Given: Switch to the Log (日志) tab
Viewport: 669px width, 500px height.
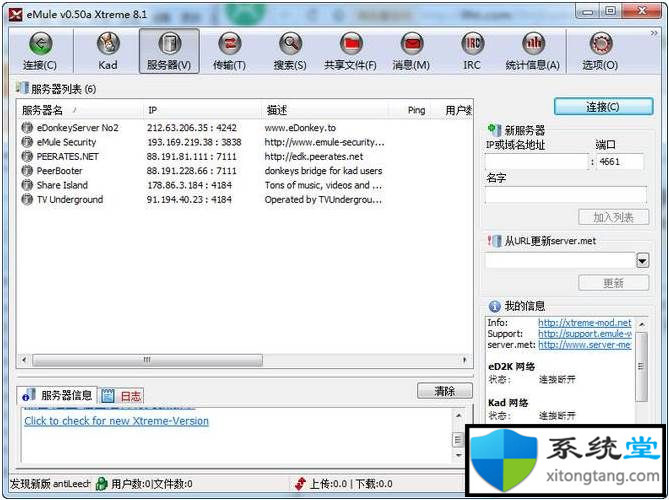Looking at the screenshot, I should pyautogui.click(x=122, y=396).
